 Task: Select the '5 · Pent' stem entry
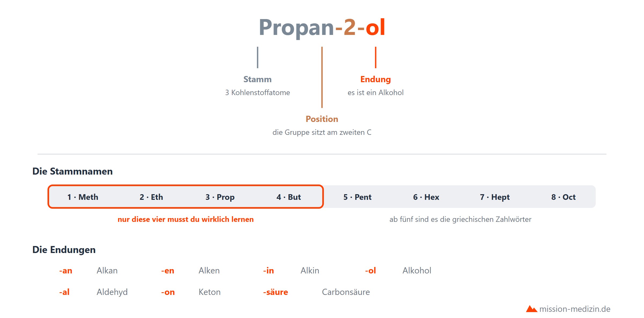[x=357, y=197]
